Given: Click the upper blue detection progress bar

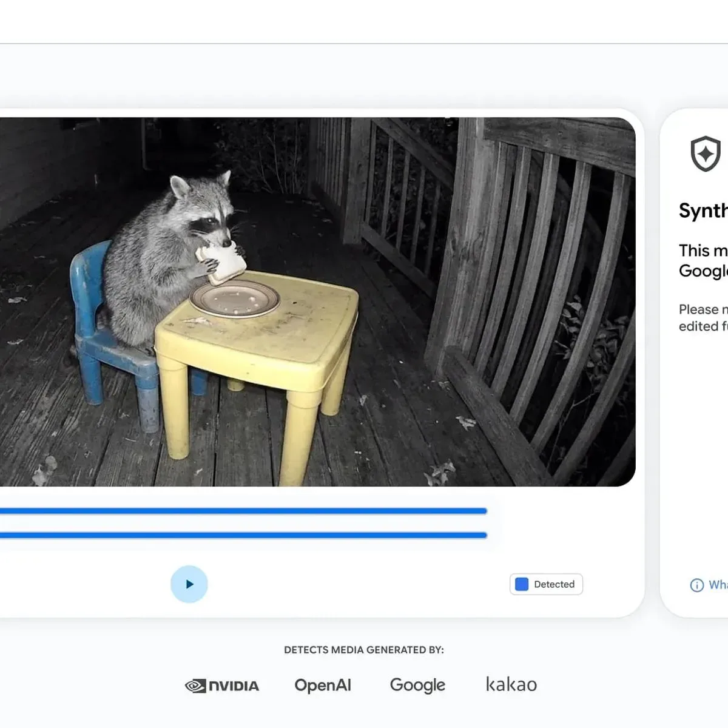Looking at the screenshot, I should [243, 511].
